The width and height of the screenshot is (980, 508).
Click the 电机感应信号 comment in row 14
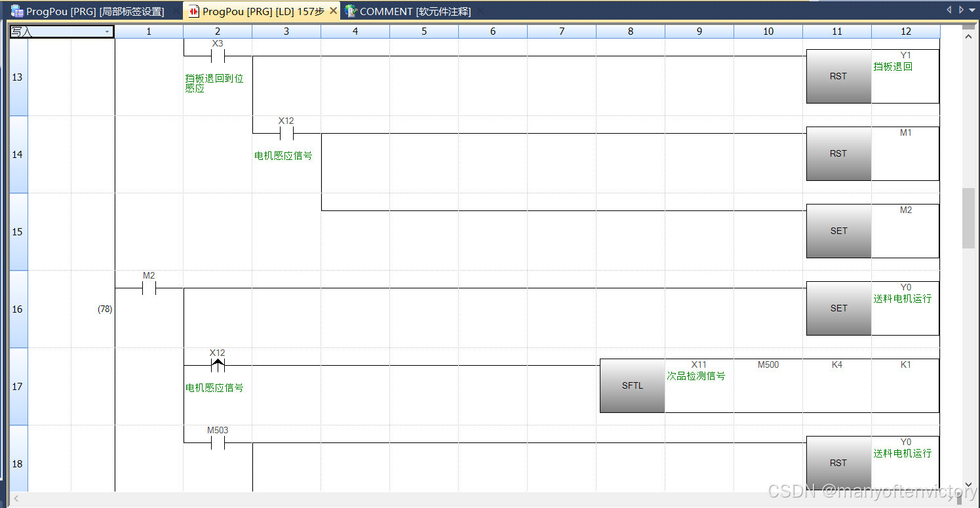pos(283,156)
